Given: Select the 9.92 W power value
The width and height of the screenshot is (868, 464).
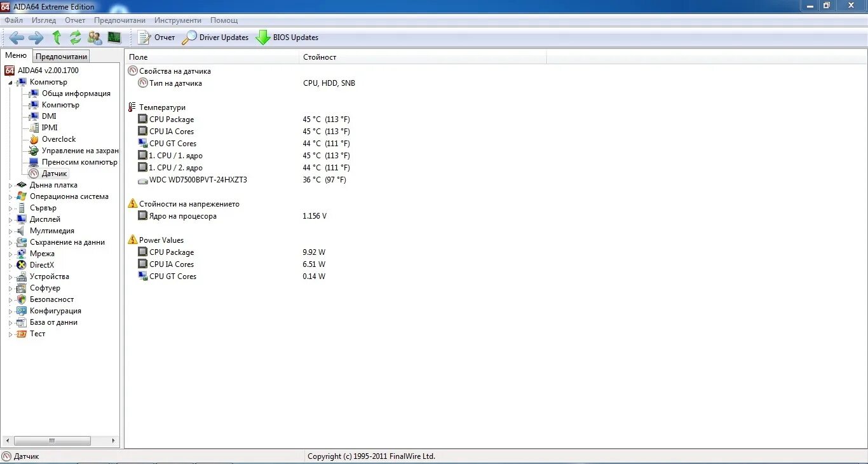Looking at the screenshot, I should 314,252.
